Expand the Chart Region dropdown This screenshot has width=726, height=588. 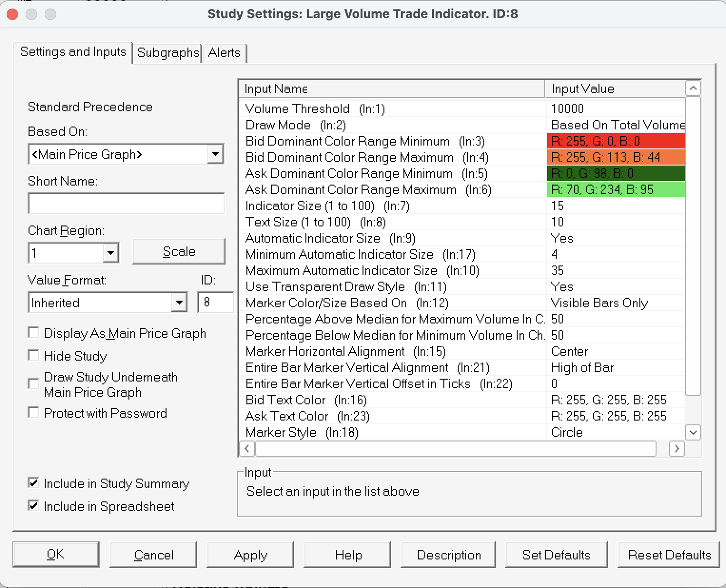click(x=110, y=253)
